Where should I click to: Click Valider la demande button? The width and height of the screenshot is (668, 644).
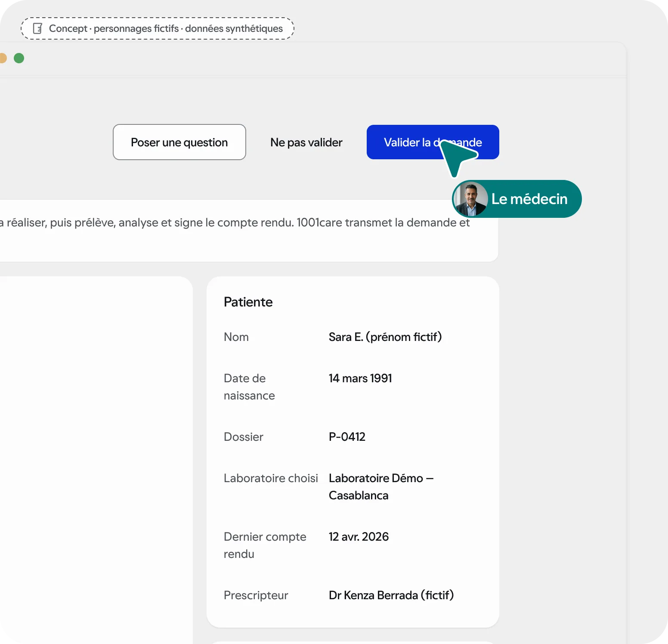(x=433, y=142)
